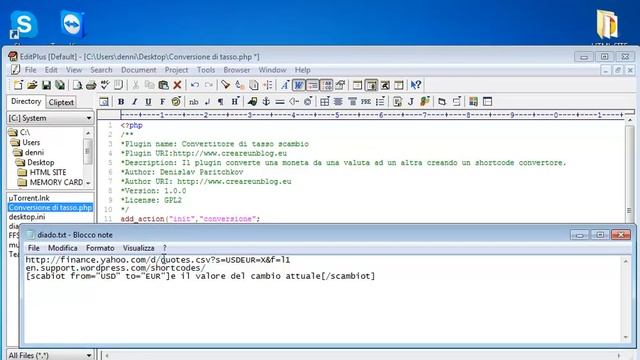Viewport: 640px width, 360px height.
Task: Open EditPlus Document menu
Action: (x=139, y=70)
